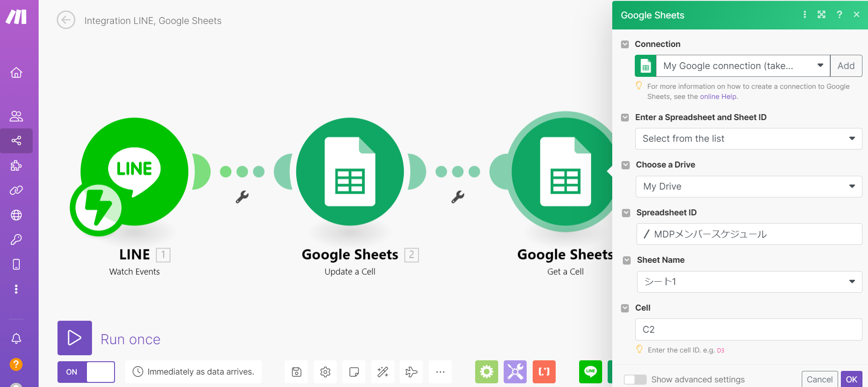Open the Team people icon in sidebar

16,116
